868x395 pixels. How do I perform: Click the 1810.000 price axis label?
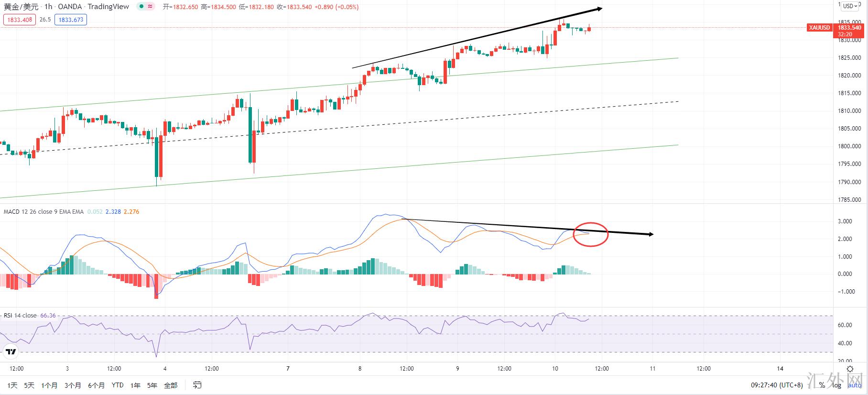click(849, 111)
